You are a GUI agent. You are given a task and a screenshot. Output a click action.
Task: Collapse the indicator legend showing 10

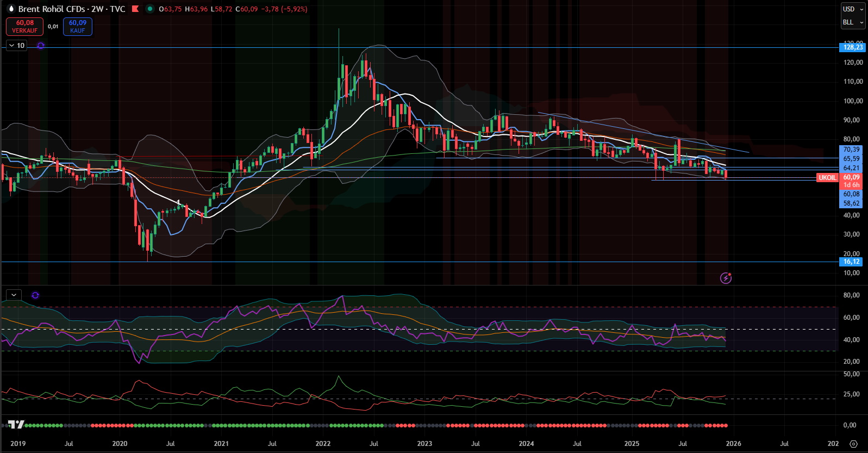(x=11, y=46)
